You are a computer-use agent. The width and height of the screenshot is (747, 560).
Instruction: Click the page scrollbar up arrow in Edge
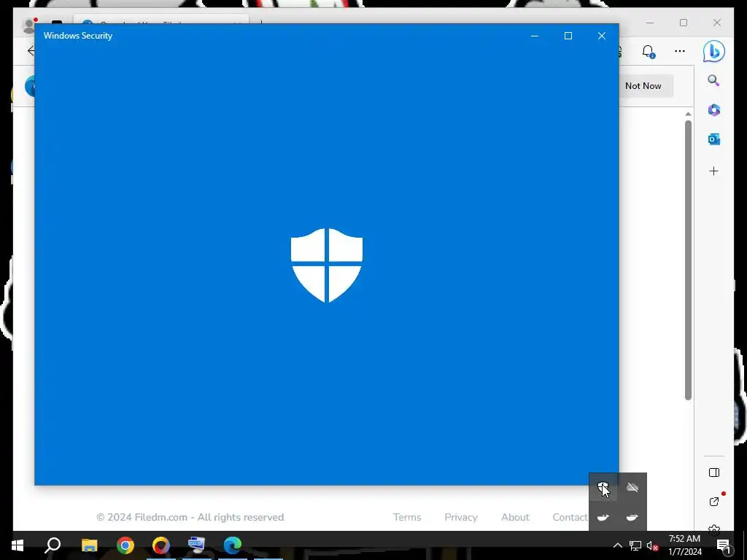(x=688, y=114)
